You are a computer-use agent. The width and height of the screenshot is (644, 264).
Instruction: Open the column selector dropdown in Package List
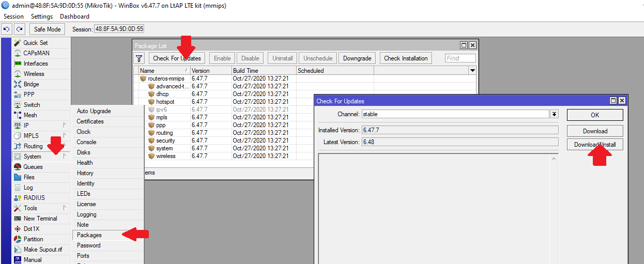pyautogui.click(x=472, y=70)
